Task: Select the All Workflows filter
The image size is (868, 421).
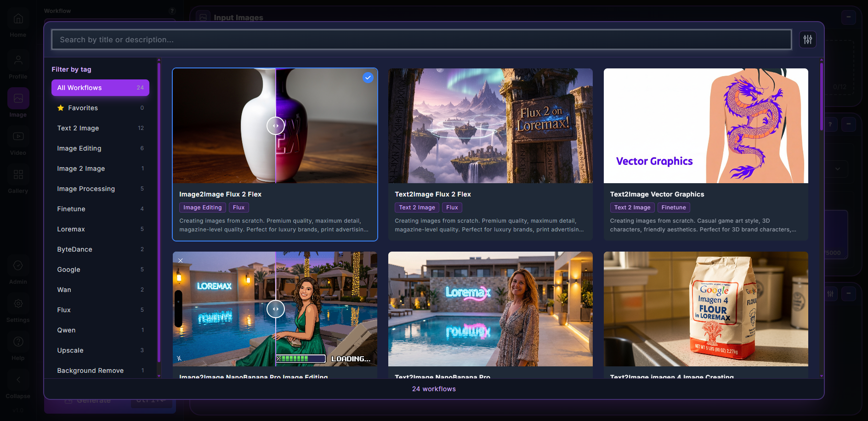Action: tap(100, 88)
